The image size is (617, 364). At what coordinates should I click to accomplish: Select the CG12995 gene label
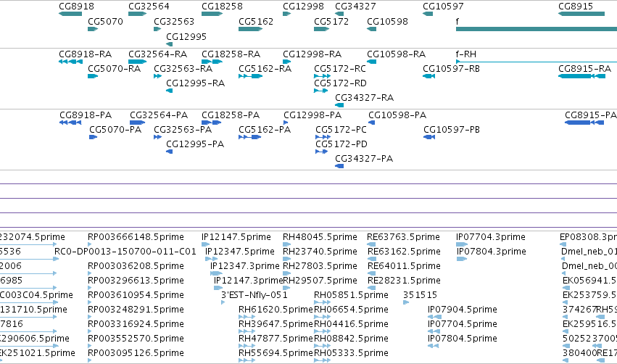pyautogui.click(x=186, y=36)
